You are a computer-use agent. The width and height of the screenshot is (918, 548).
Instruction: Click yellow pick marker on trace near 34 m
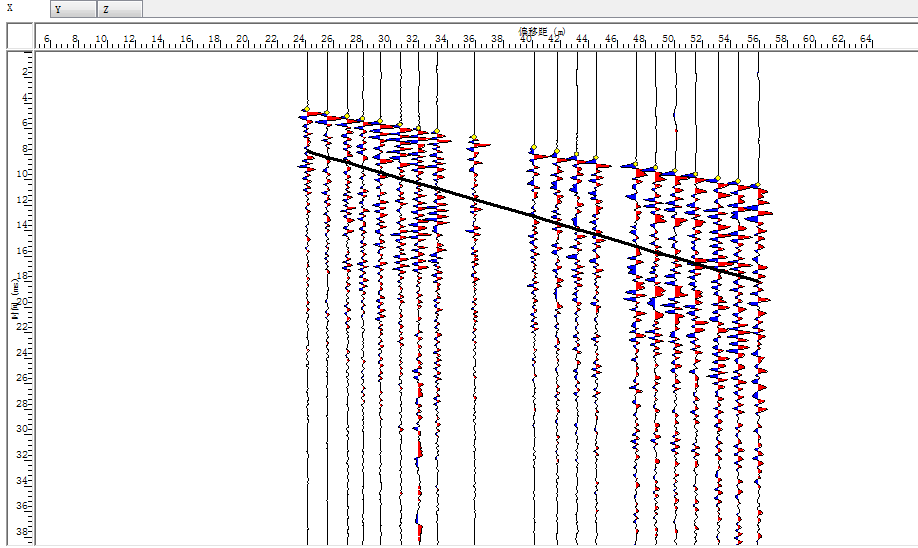pos(436,131)
